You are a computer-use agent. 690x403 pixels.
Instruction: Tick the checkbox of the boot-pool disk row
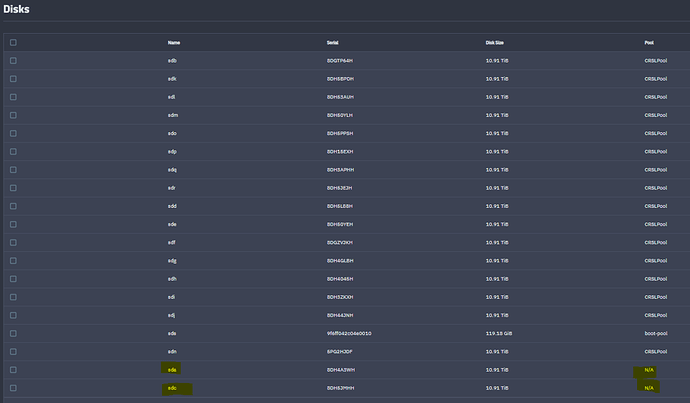point(13,333)
